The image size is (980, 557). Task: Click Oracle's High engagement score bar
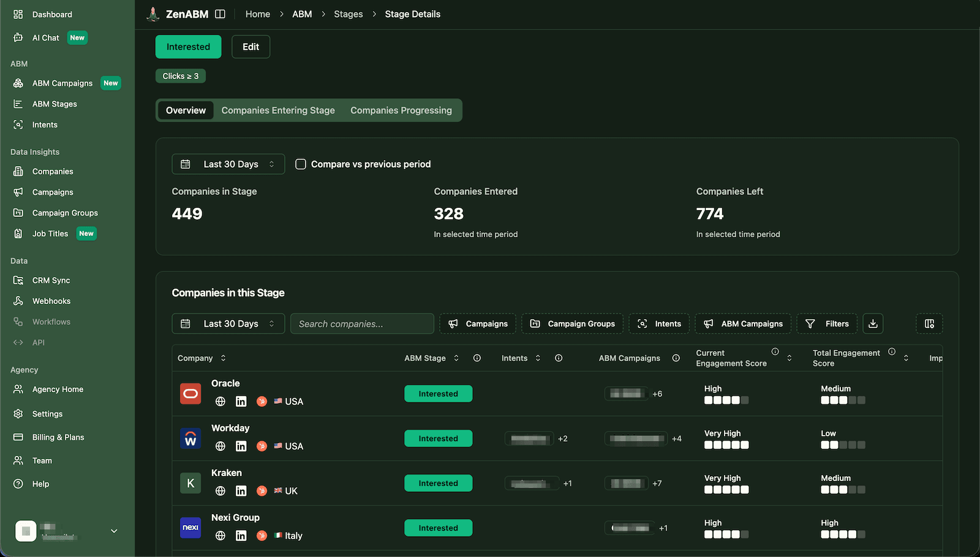tap(726, 400)
